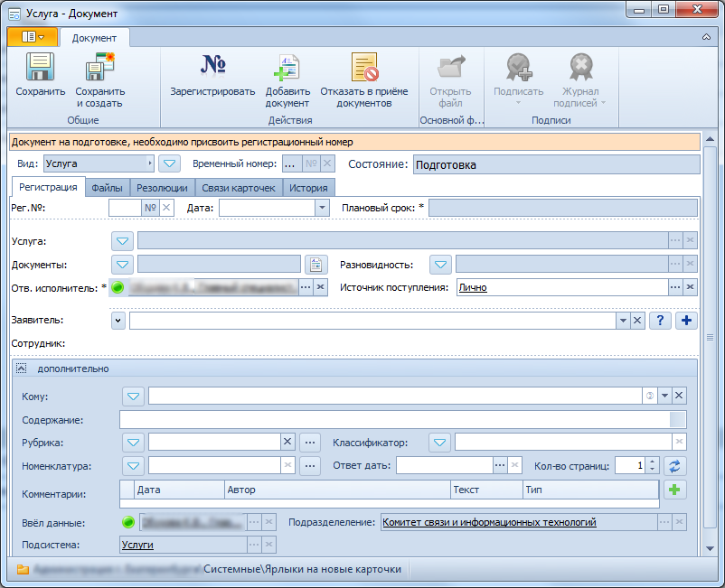Screen dimensions: 725x588
Task: Click the blue arrow button beside Документы
Action: coord(123,265)
